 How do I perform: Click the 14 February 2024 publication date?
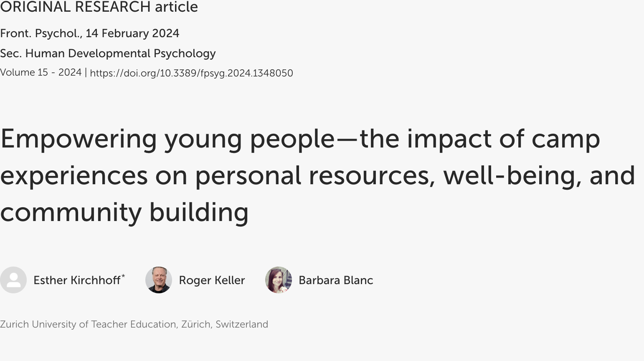coord(132,33)
